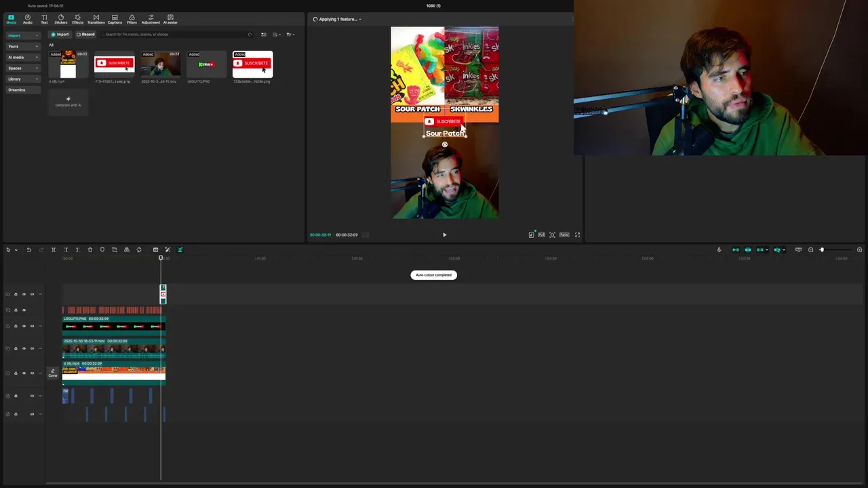The width and height of the screenshot is (868, 488).
Task: Click the crop icon in timeline toolbar
Action: point(115,250)
